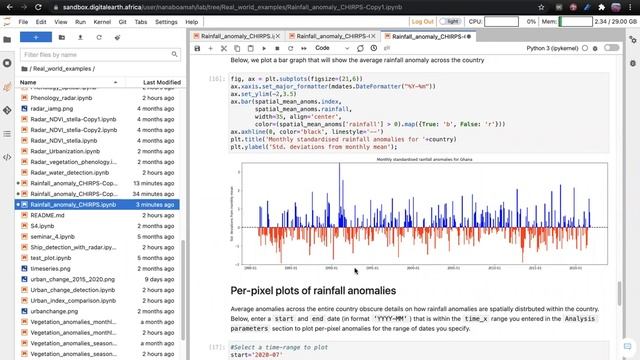The height and width of the screenshot is (360, 640).
Task: Close the second Rainfall_anomaly_CHIRPS tab
Action: pyautogui.click(x=373, y=36)
